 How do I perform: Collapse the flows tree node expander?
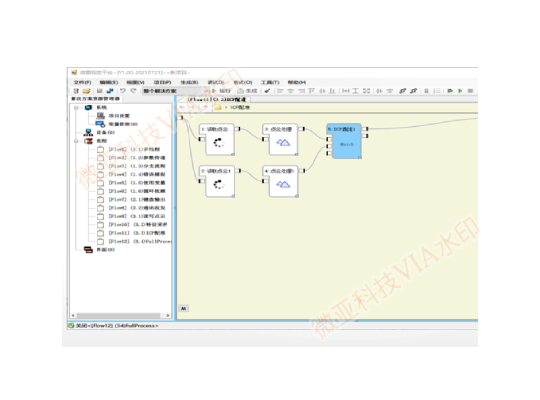[x=76, y=141]
